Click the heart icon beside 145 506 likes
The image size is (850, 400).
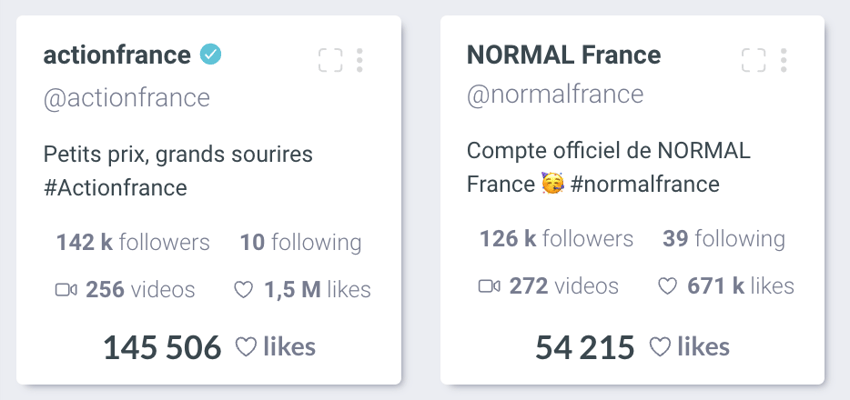pyautogui.click(x=246, y=347)
